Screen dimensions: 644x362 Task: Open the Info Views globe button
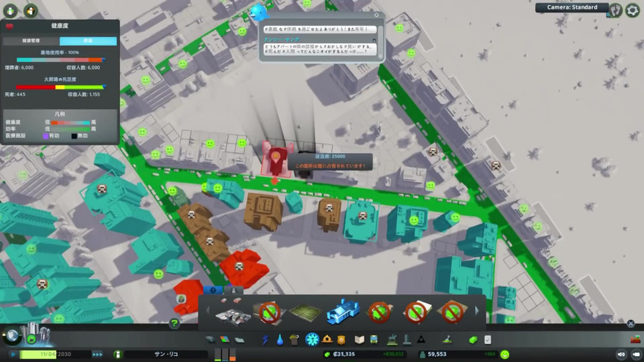pos(12,336)
